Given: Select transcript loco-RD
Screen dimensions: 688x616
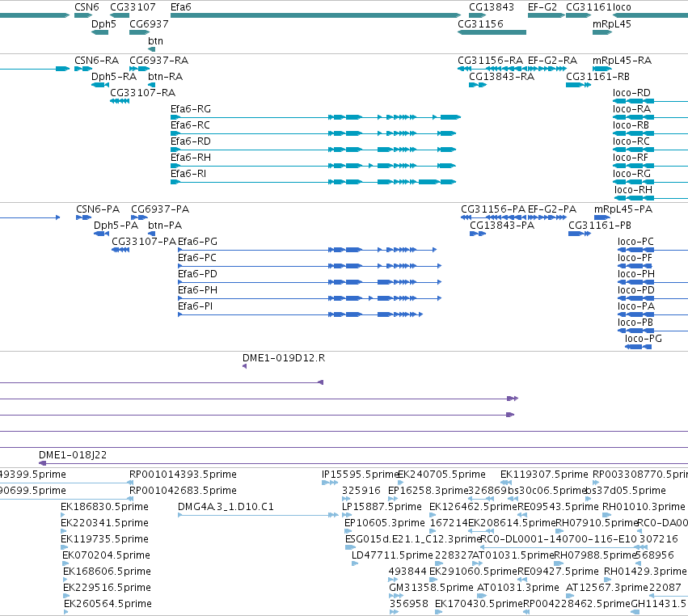Looking at the screenshot, I should click(x=650, y=101).
